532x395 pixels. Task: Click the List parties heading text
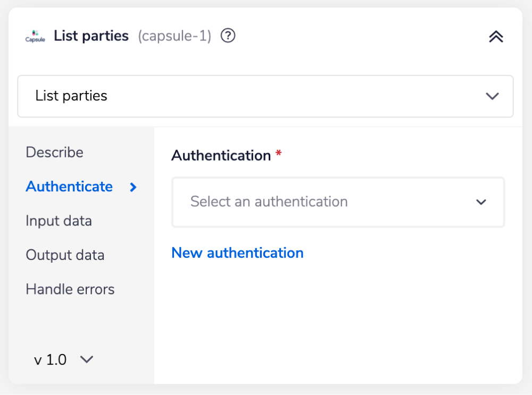point(91,36)
